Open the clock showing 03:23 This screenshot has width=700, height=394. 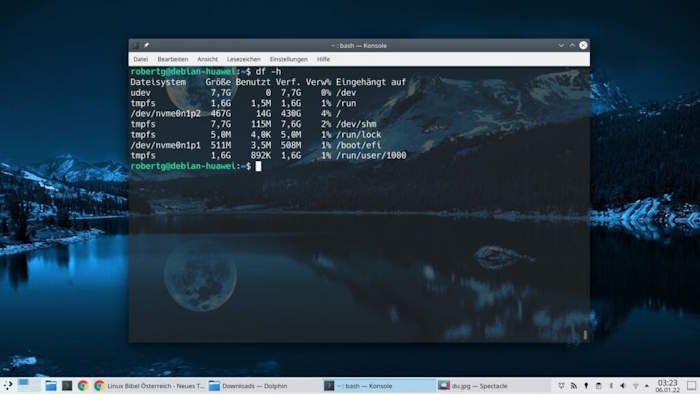(667, 386)
